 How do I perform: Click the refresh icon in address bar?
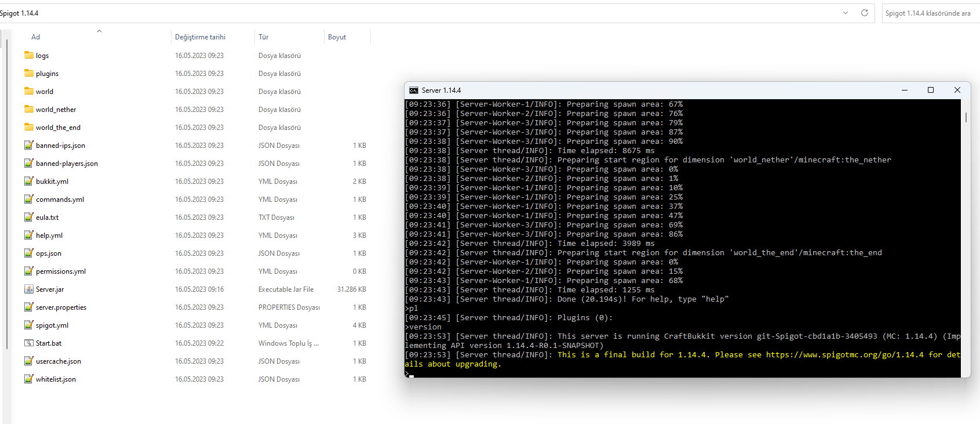864,13
